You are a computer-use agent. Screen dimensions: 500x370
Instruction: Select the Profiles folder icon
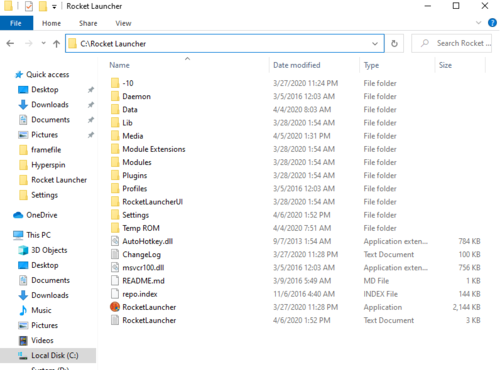tap(115, 188)
